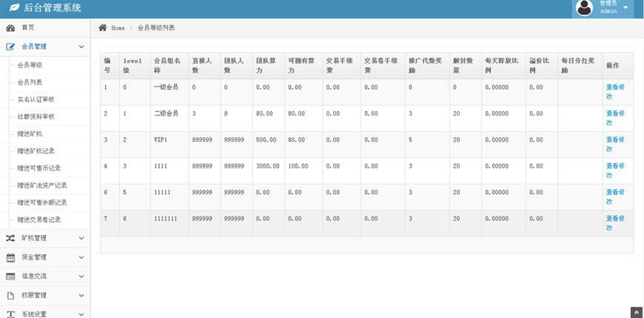Click the text icon beside 系统设置
Screen dimensions: 644x318
click(10, 314)
